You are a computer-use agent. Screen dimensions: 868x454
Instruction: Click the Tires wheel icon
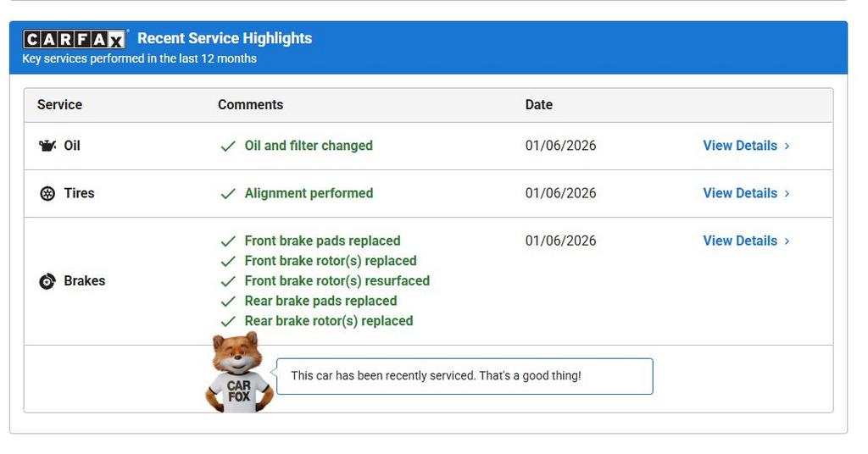[x=47, y=193]
